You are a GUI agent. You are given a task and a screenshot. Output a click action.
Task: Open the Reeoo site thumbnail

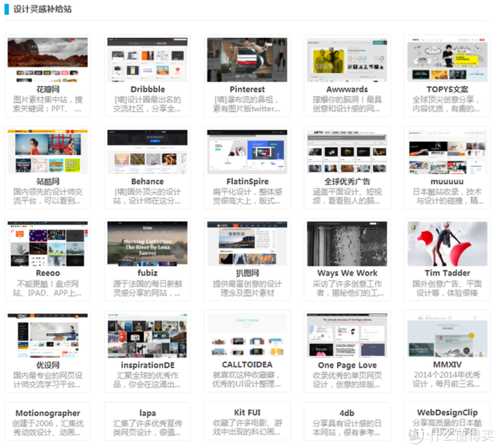pyautogui.click(x=47, y=244)
